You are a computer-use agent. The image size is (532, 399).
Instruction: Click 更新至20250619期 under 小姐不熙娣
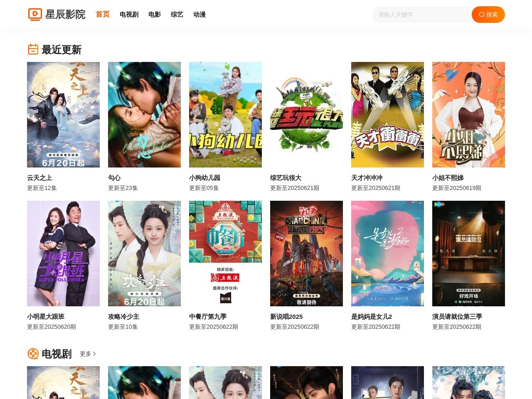coord(457,188)
